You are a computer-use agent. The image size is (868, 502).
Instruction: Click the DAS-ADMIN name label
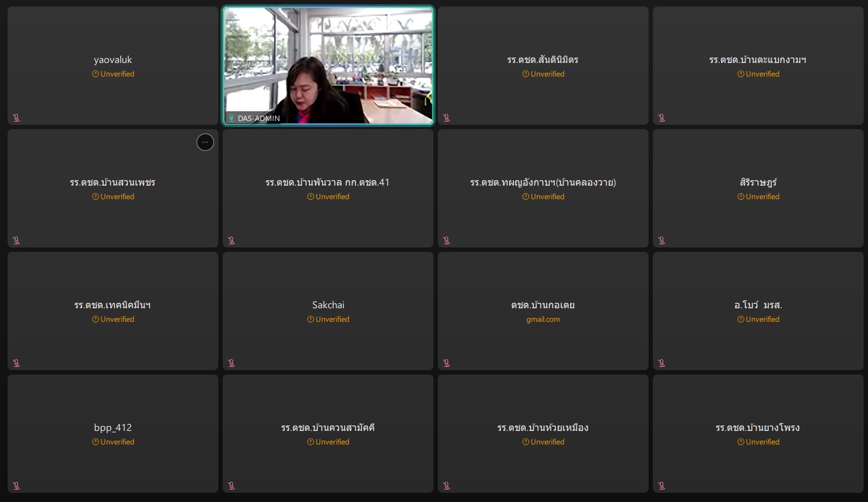(x=259, y=118)
